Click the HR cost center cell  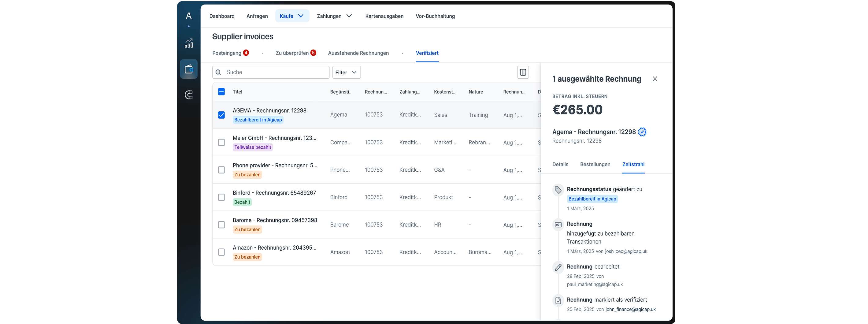pyautogui.click(x=437, y=225)
